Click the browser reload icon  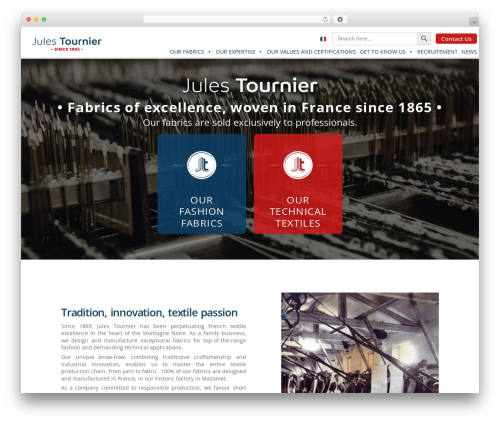coord(325,19)
